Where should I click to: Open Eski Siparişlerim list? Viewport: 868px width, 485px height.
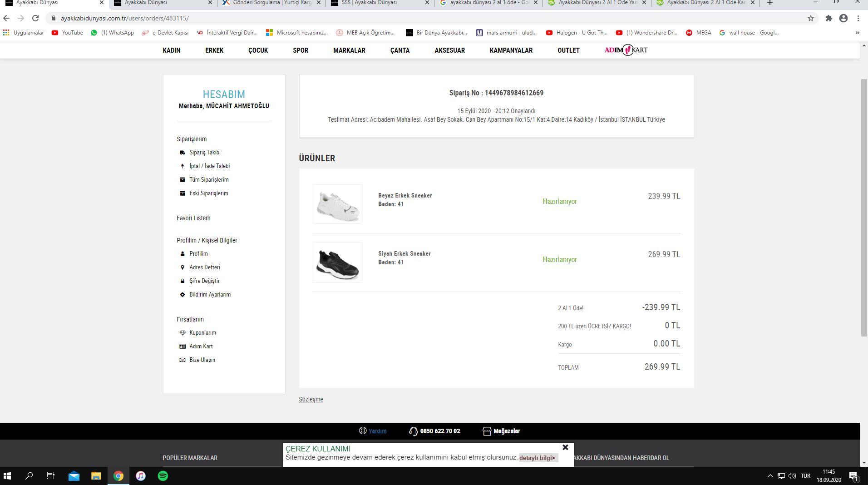[208, 193]
